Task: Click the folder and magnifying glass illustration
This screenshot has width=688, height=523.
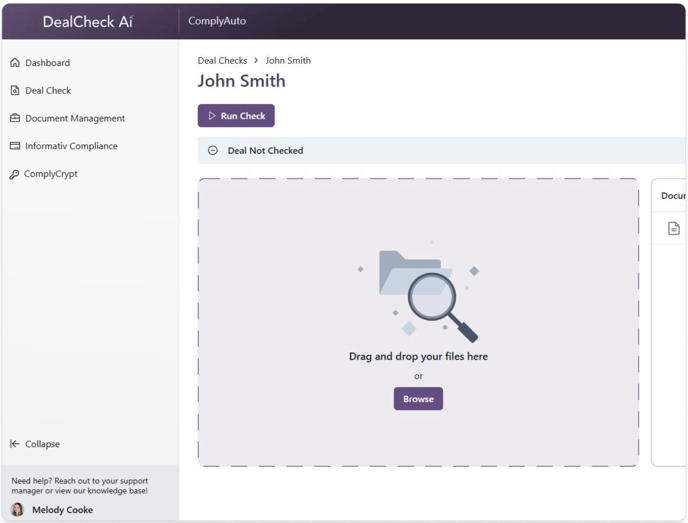Action: tap(418, 292)
